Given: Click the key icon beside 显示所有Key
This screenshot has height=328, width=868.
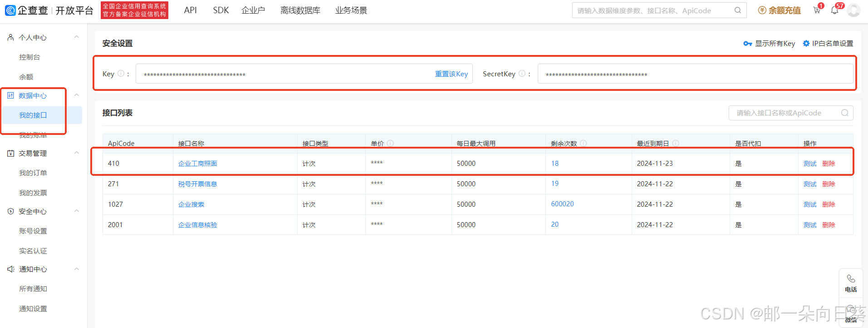Looking at the screenshot, I should (x=748, y=44).
